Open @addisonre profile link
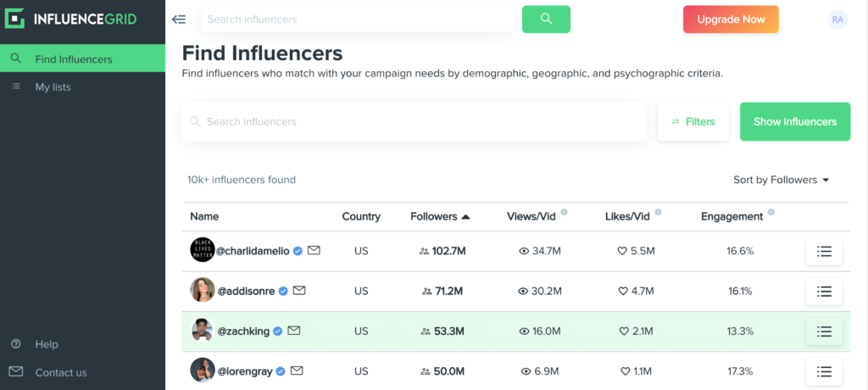868x390 pixels. [247, 291]
